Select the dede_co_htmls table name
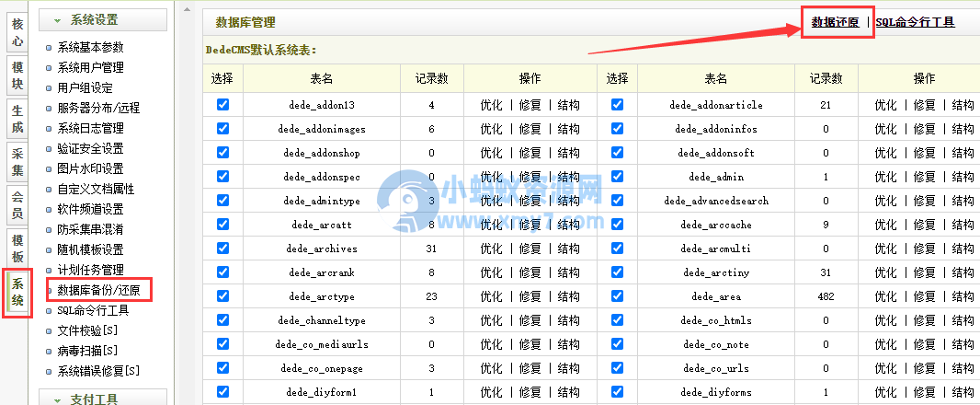 click(716, 320)
